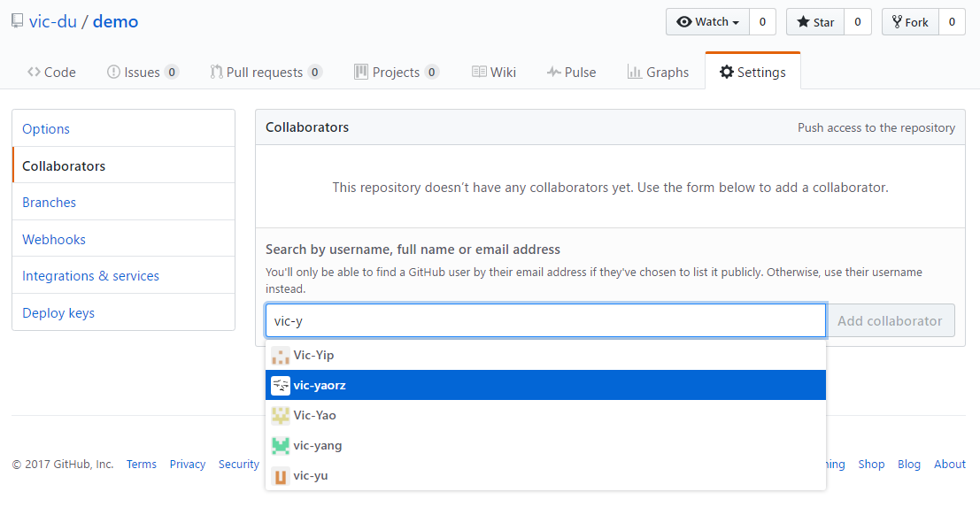Open the demo repository link
The height and width of the screenshot is (515, 980).
tap(116, 21)
